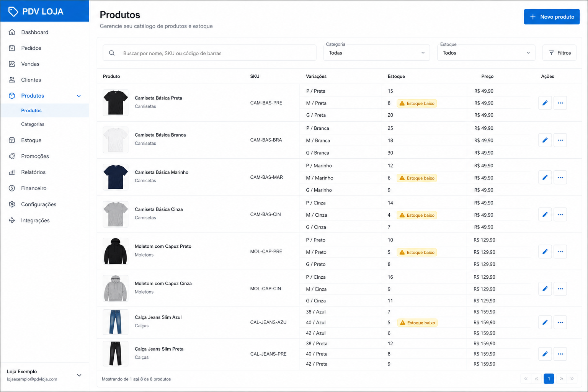The width and height of the screenshot is (588, 392).
Task: Open more actions for Moletom Capuz Preto
Action: [560, 252]
